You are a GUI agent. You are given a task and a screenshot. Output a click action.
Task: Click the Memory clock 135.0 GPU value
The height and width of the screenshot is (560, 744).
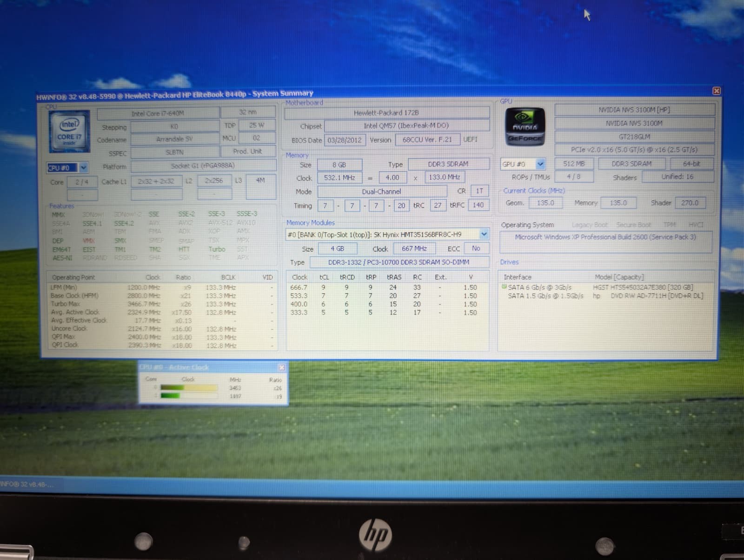pyautogui.click(x=618, y=203)
